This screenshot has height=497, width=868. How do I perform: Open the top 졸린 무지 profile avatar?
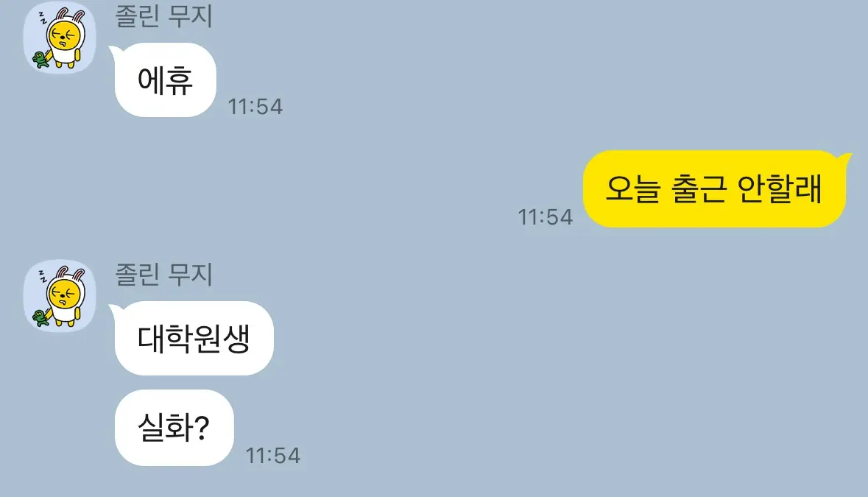60,37
